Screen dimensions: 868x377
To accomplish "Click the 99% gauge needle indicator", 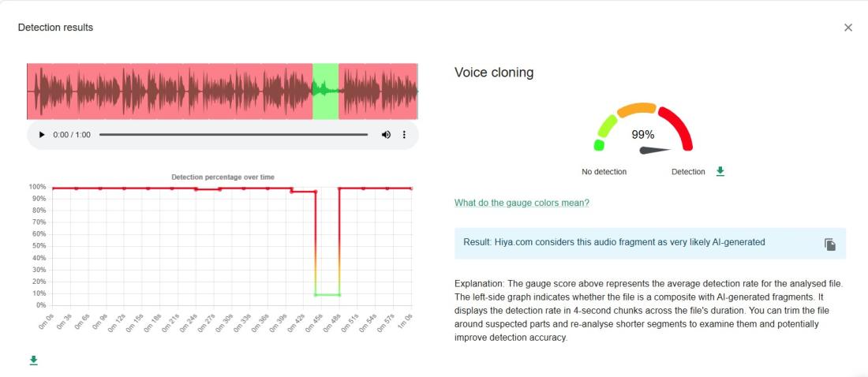I will (x=655, y=150).
